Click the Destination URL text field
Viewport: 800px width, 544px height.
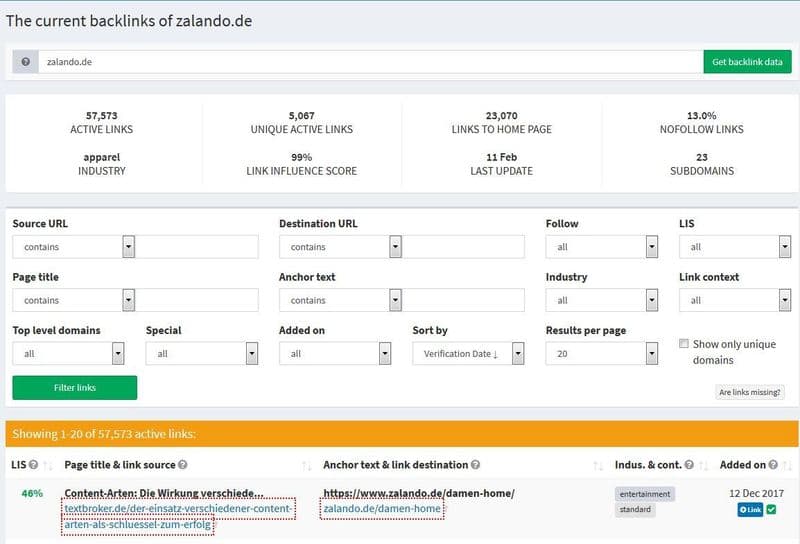tap(463, 246)
